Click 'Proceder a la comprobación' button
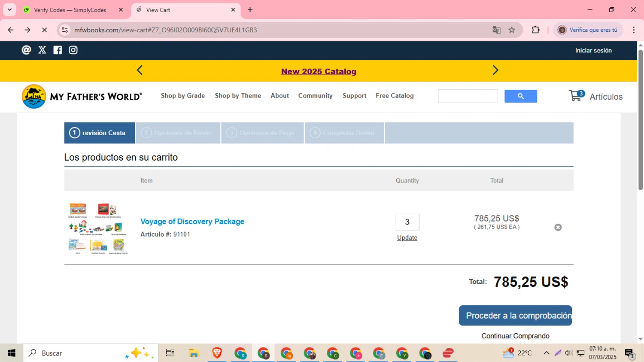644x362 pixels. pos(516,316)
